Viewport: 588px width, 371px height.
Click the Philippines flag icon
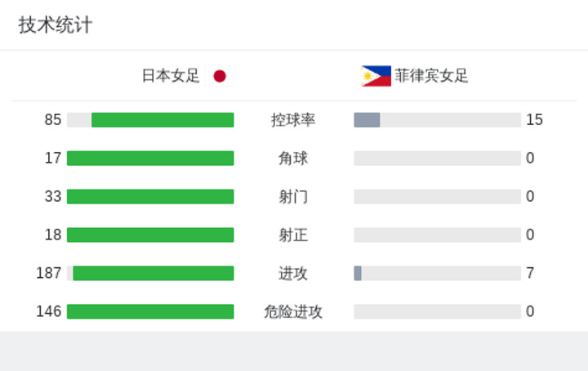point(376,76)
